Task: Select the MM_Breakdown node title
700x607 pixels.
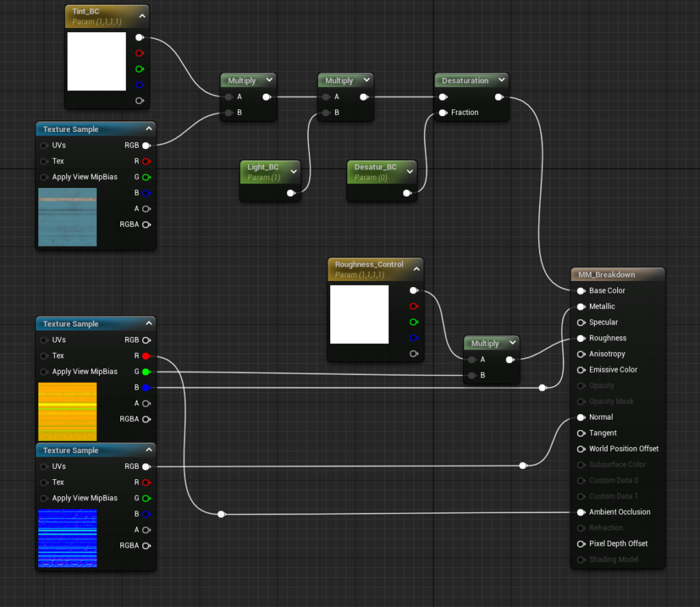Action: coord(606,275)
